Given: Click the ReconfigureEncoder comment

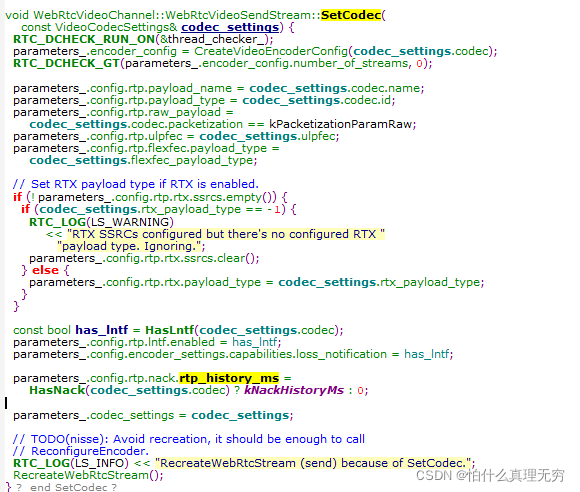Looking at the screenshot, I should [81, 451].
